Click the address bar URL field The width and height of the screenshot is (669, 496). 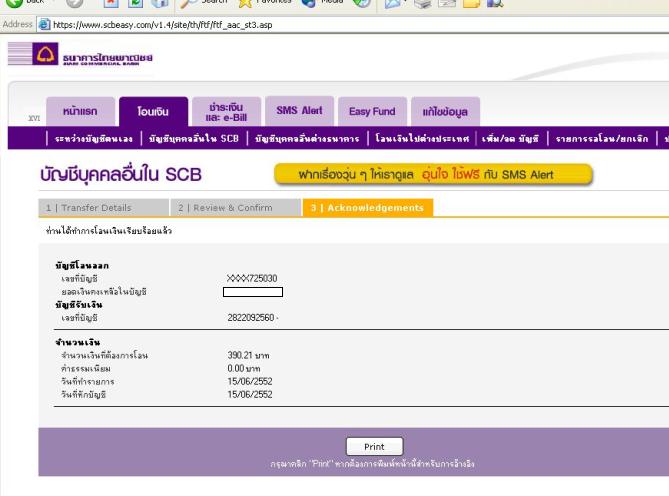[358, 25]
